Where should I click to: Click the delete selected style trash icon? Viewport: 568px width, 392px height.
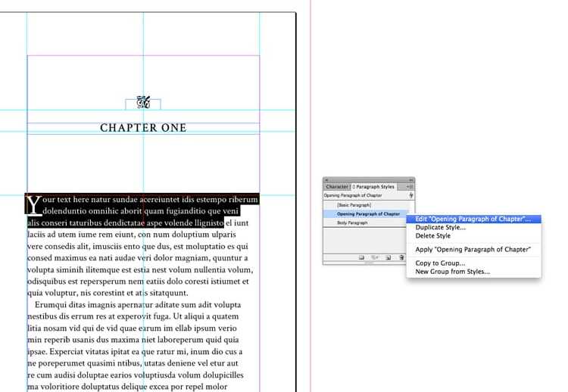click(401, 258)
